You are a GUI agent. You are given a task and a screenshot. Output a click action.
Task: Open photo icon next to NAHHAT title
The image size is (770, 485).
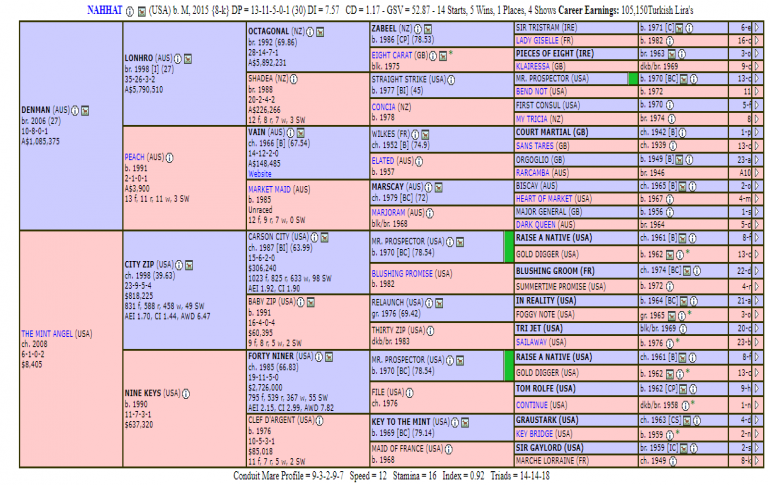(x=141, y=11)
